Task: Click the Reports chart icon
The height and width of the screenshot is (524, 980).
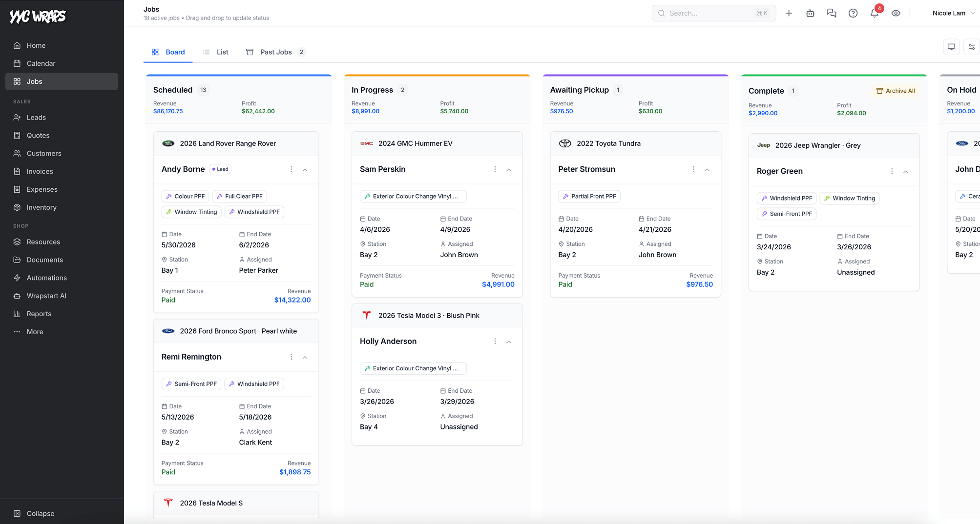Action: tap(17, 314)
